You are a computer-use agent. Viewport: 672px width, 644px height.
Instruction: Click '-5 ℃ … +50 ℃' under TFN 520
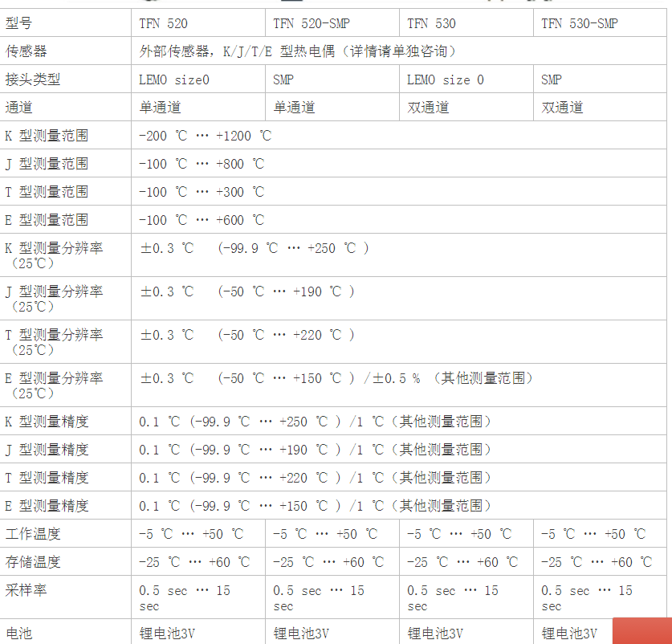click(191, 534)
